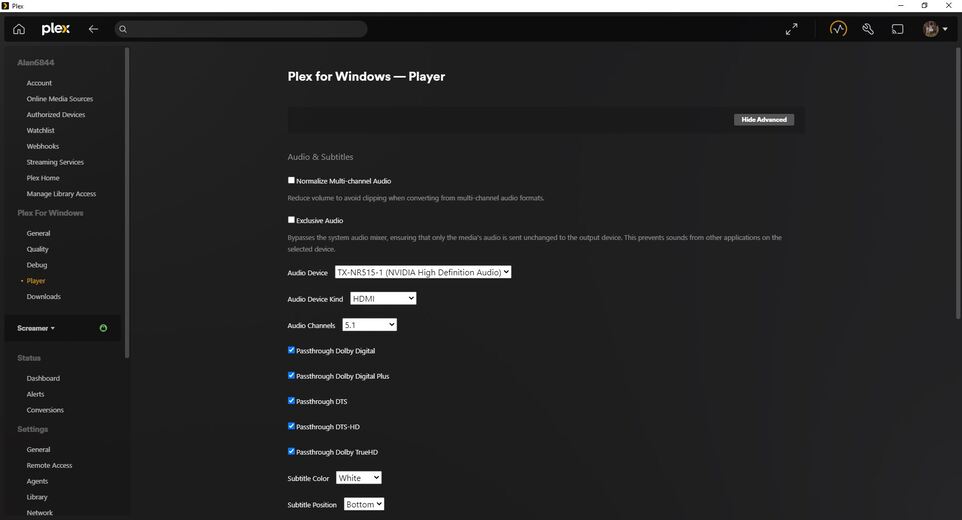Open Streaming Services settings
This screenshot has width=962, height=520.
point(55,162)
